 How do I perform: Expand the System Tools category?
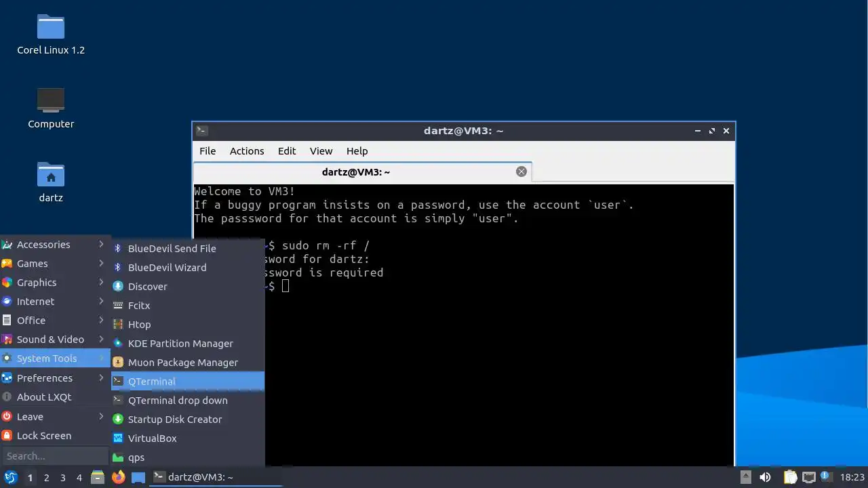click(55, 359)
